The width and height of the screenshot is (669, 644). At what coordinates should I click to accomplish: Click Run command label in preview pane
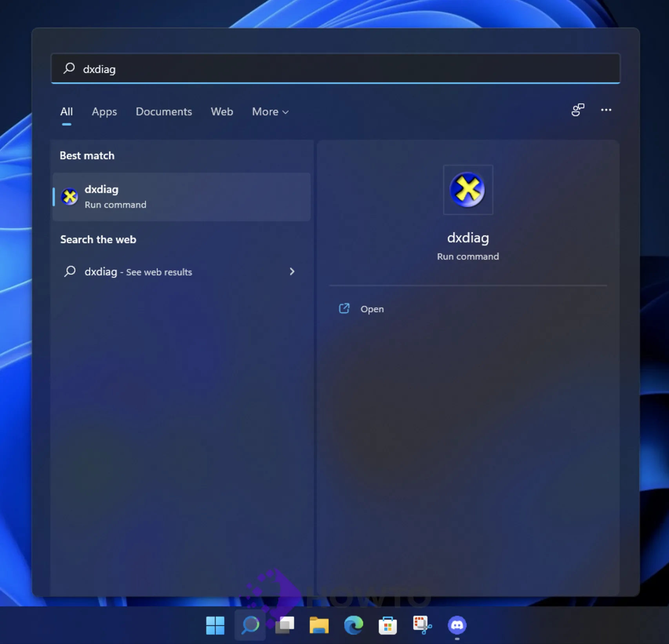click(x=468, y=257)
